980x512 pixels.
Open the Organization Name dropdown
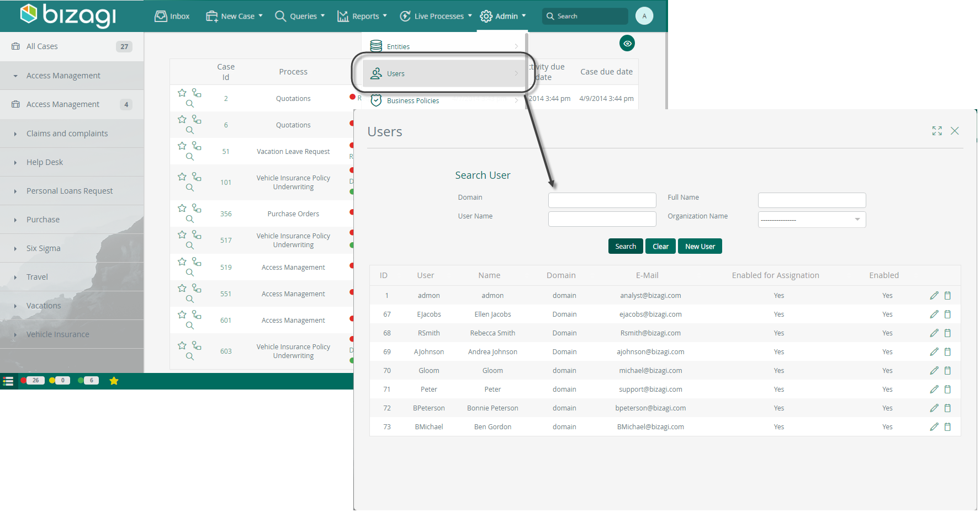tap(812, 220)
